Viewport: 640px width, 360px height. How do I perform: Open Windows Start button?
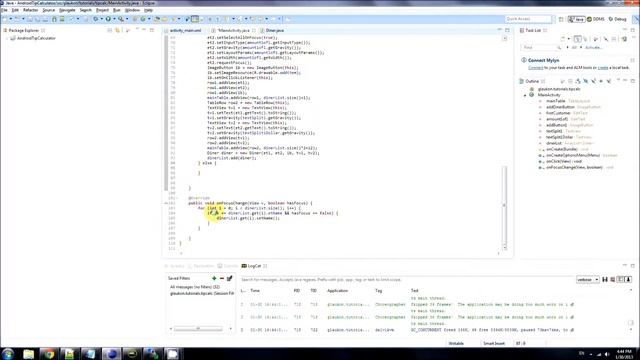coord(7,353)
